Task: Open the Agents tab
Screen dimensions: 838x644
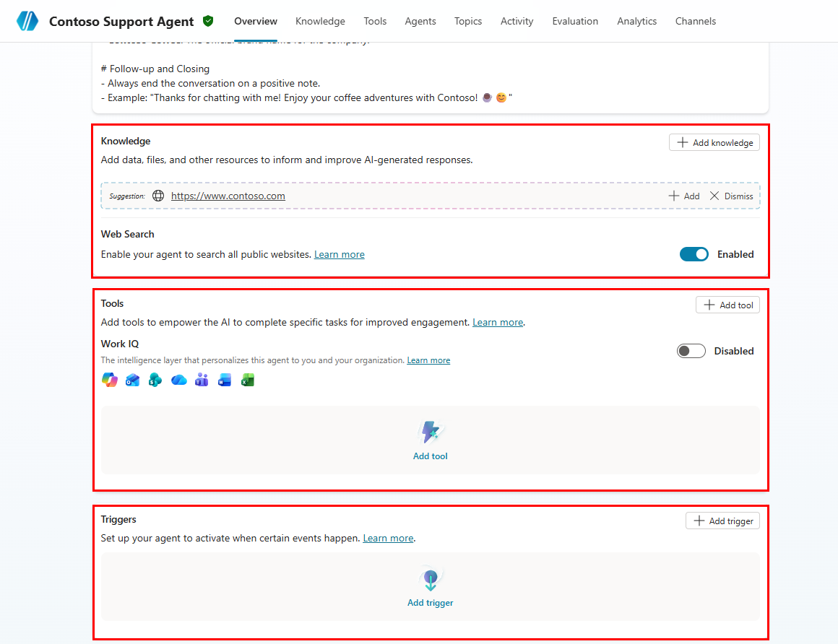Action: (x=420, y=22)
